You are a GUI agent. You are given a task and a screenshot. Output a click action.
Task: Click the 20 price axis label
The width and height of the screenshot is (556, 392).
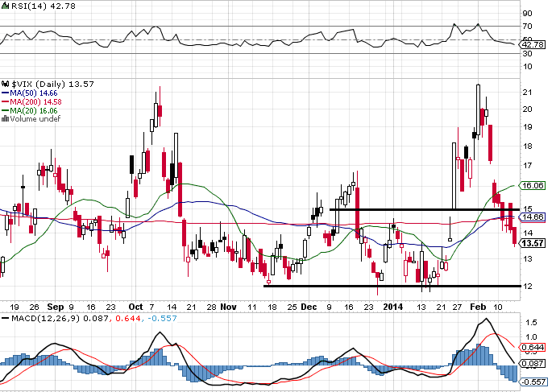(x=527, y=109)
